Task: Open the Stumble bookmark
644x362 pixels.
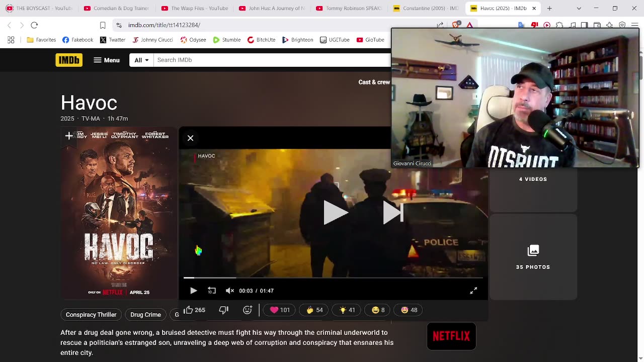Action: (226, 40)
